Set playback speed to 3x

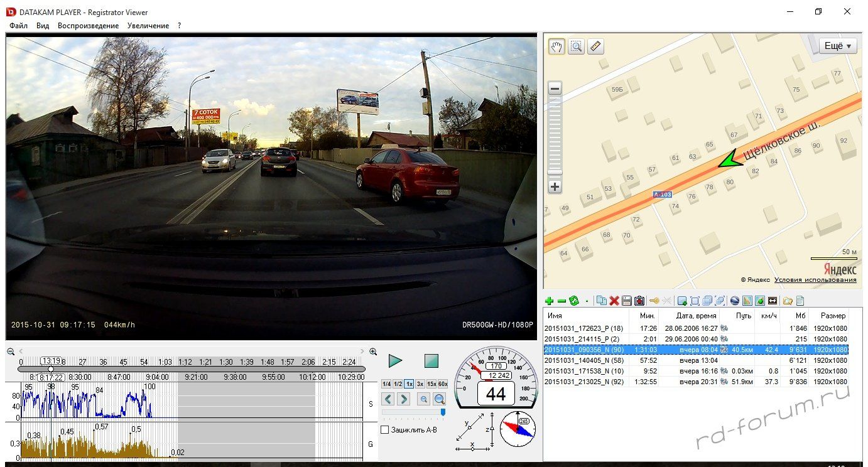click(x=420, y=384)
